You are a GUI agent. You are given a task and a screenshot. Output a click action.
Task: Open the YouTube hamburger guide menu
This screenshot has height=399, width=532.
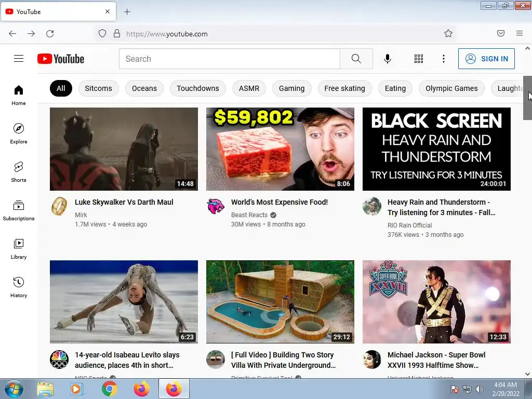tap(19, 59)
